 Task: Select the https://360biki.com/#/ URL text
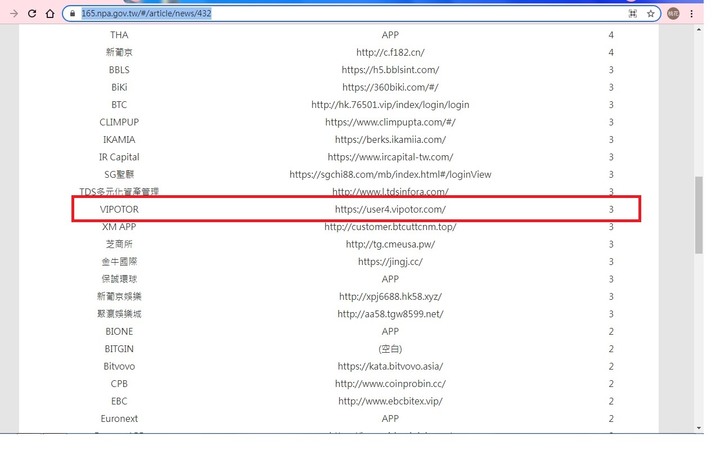(x=390, y=87)
